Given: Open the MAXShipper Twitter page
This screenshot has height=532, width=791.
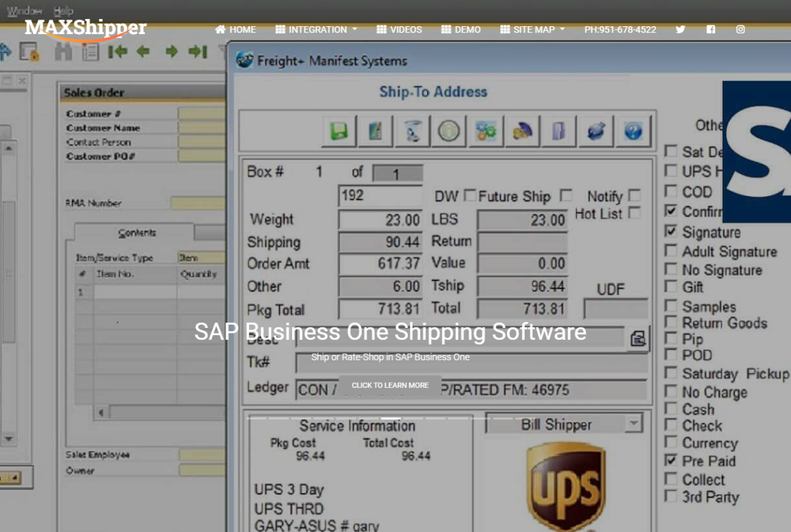Looking at the screenshot, I should [x=680, y=29].
